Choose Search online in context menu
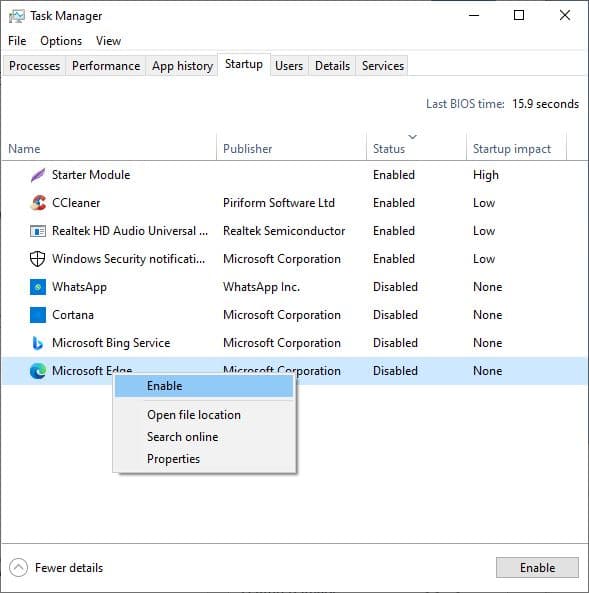This screenshot has height=593, width=589. tap(204, 437)
